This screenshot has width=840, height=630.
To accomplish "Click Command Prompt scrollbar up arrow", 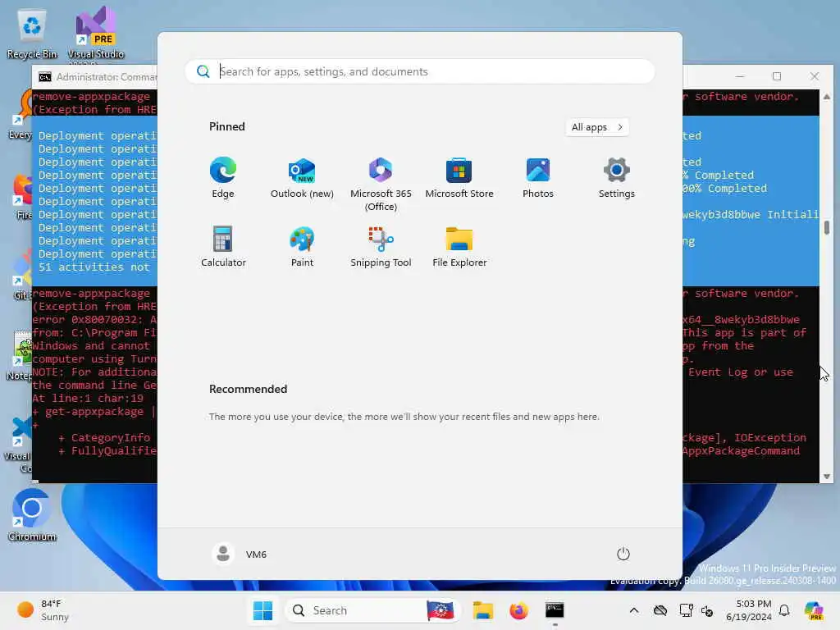I will tap(827, 97).
